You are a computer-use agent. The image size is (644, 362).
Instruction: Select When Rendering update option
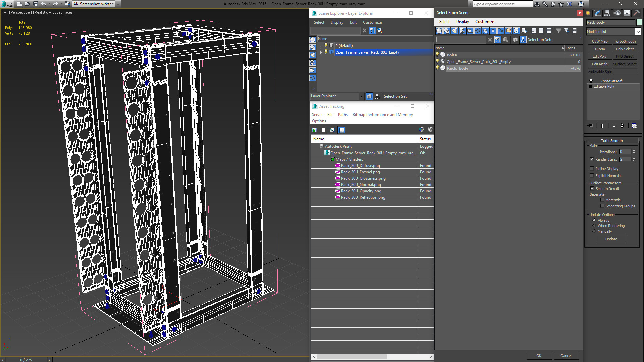tap(594, 226)
